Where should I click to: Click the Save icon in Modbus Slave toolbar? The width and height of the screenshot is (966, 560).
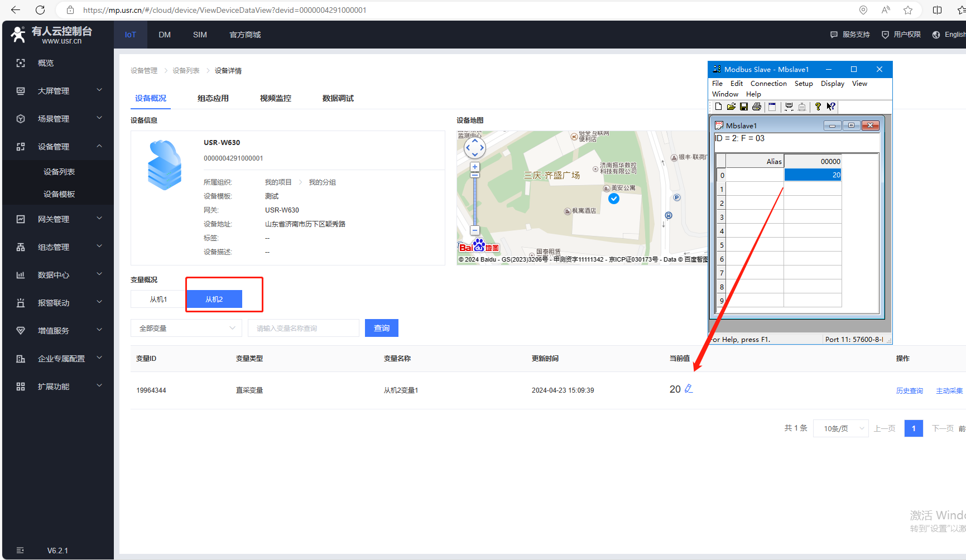point(744,107)
